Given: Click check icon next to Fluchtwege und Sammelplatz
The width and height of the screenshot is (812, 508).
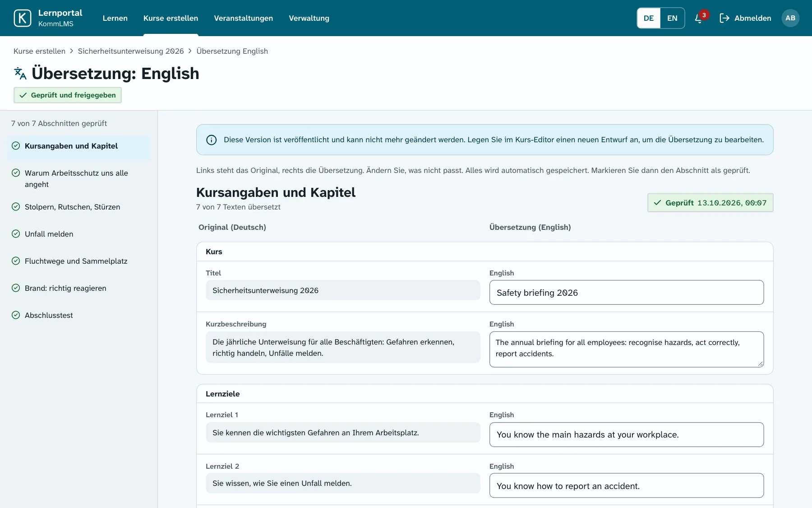Looking at the screenshot, I should [x=16, y=261].
